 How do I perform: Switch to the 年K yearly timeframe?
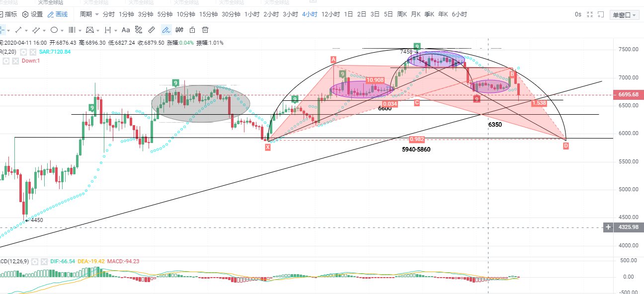coord(443,14)
